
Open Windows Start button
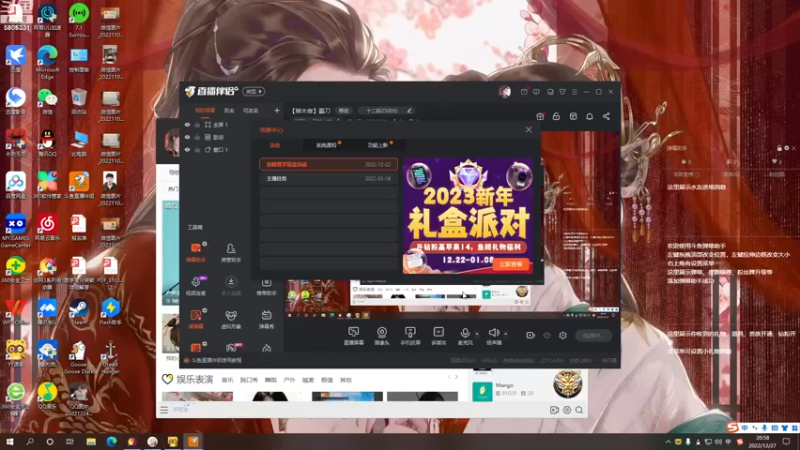click(x=9, y=441)
